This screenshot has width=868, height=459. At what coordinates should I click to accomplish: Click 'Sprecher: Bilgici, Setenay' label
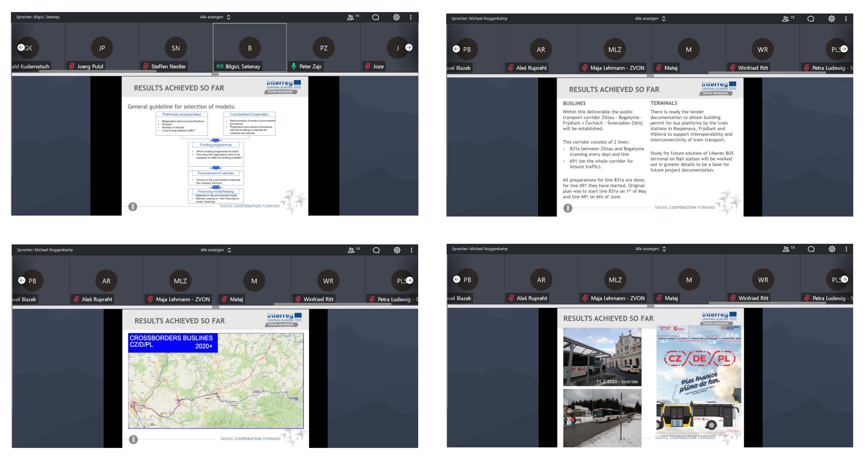[38, 17]
